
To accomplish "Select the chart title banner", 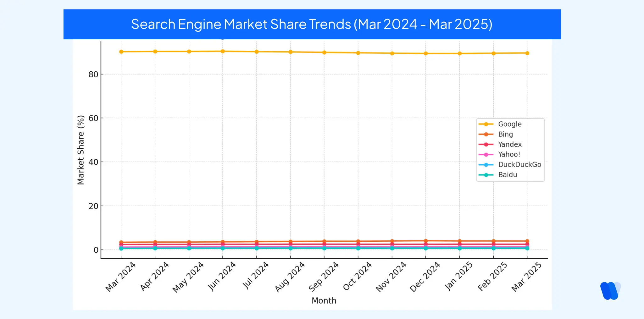I will (312, 24).
